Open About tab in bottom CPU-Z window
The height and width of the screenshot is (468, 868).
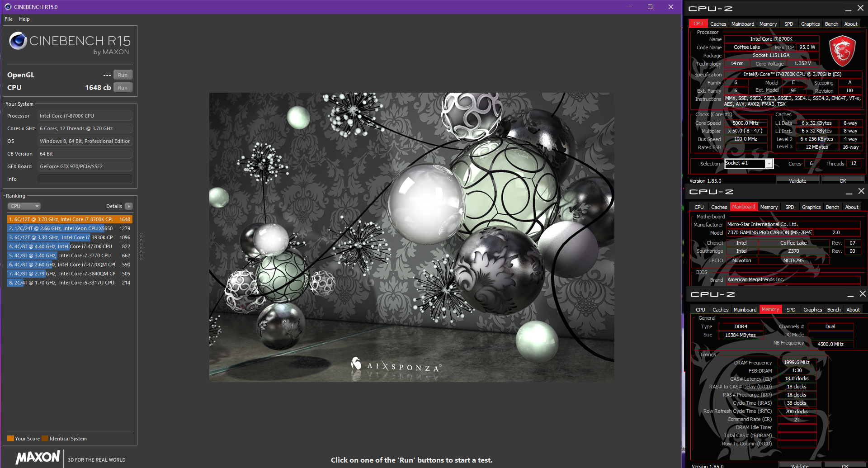tap(853, 310)
